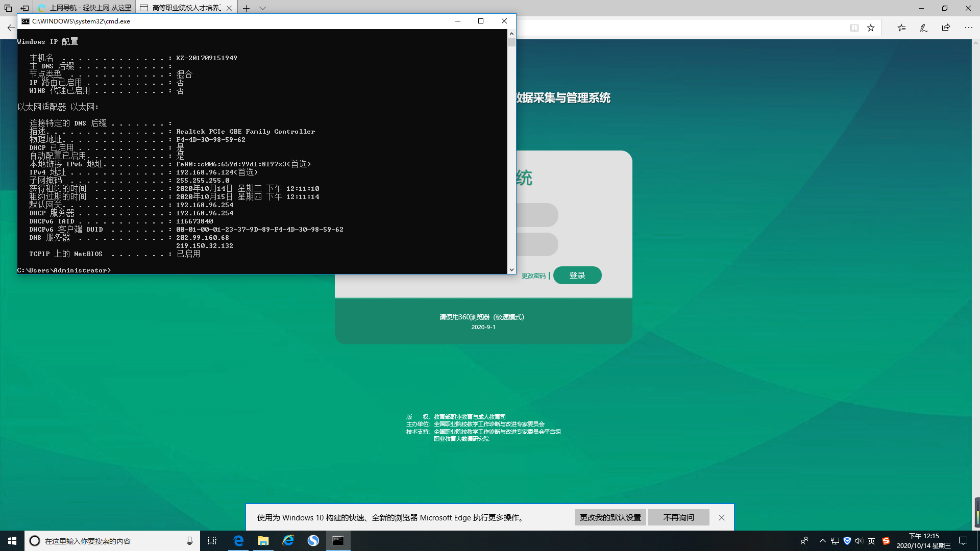Click the green 登录 button
Image resolution: width=980 pixels, height=551 pixels.
(577, 275)
